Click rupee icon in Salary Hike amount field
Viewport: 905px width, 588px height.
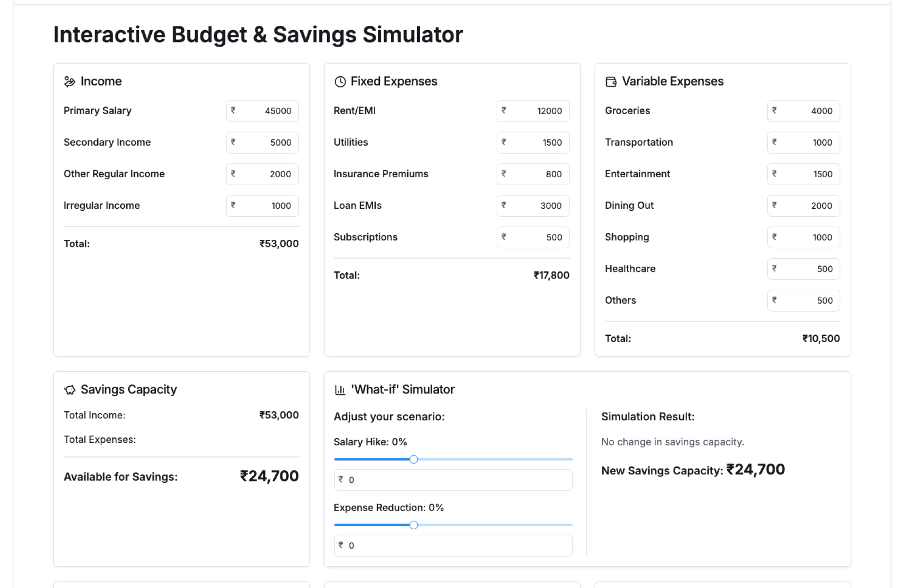(341, 479)
